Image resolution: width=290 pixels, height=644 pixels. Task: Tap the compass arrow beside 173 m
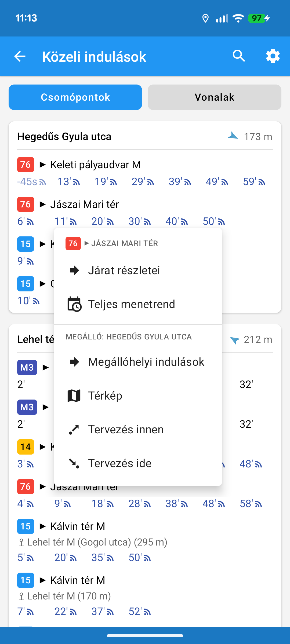pos(233,136)
